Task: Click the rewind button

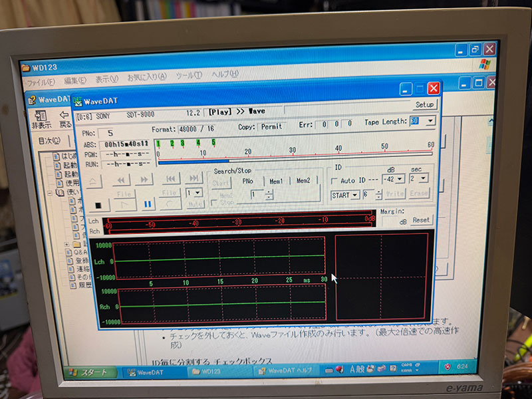Action: [121, 180]
